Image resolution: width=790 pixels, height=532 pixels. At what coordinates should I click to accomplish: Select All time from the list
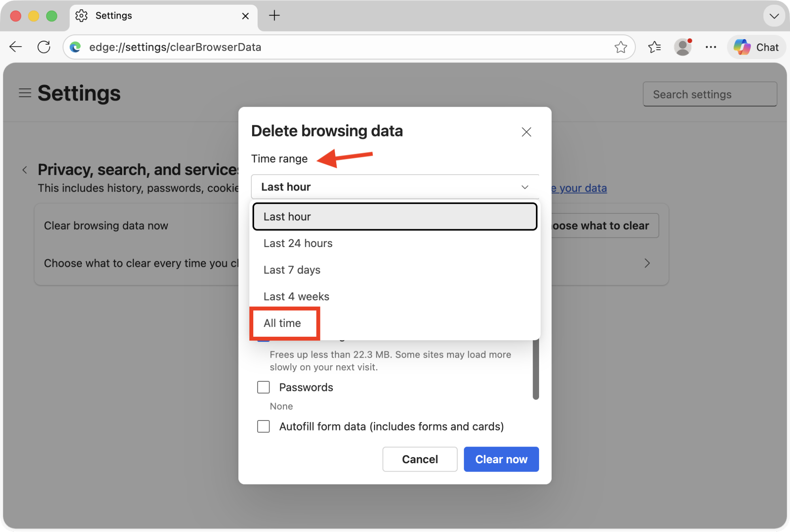coord(282,323)
